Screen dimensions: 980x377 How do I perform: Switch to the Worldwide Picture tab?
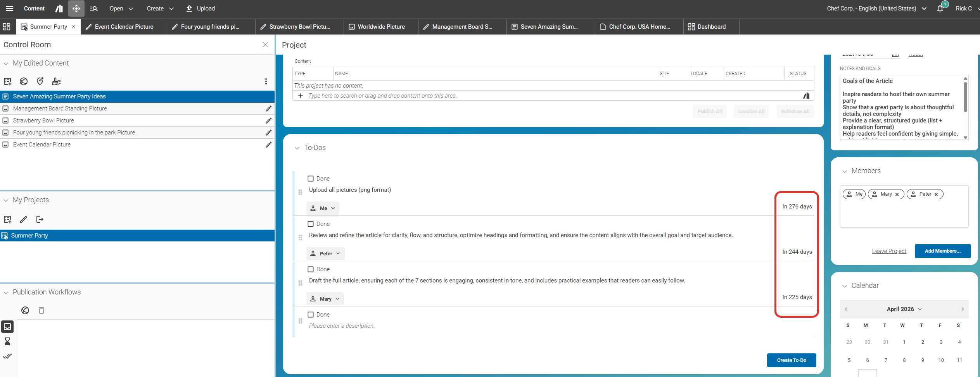click(x=380, y=27)
